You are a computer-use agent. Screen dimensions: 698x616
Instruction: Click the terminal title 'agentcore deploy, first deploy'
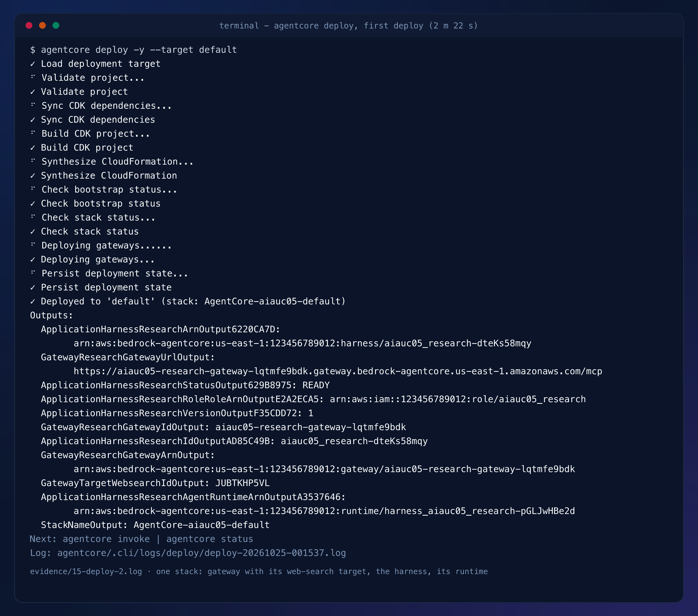pos(348,26)
